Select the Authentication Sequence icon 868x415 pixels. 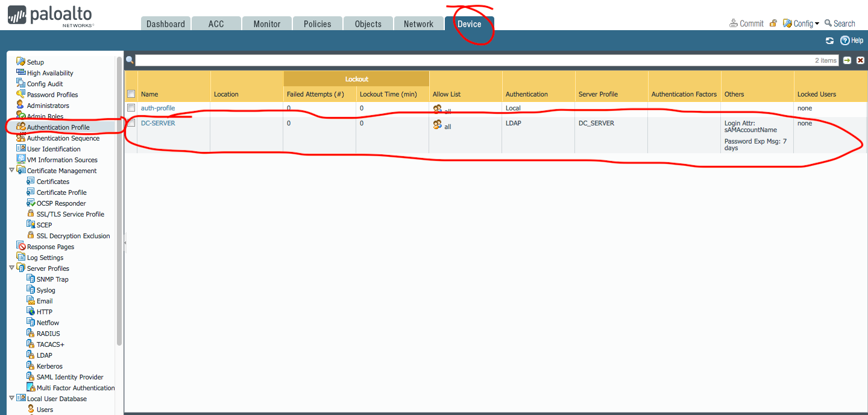[x=21, y=138]
